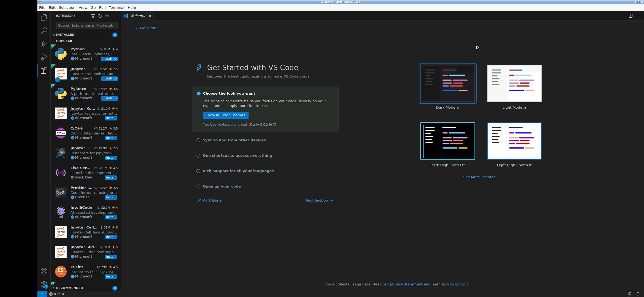Viewport: 644px width, 297px height.
Task: Install the ESLint extension
Action: [x=111, y=277]
